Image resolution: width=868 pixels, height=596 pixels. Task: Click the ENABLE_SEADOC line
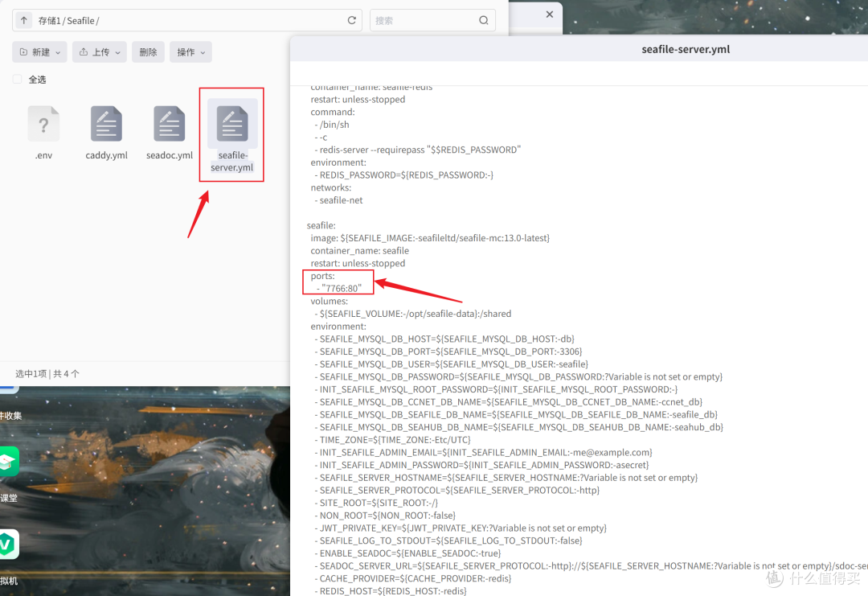(407, 553)
